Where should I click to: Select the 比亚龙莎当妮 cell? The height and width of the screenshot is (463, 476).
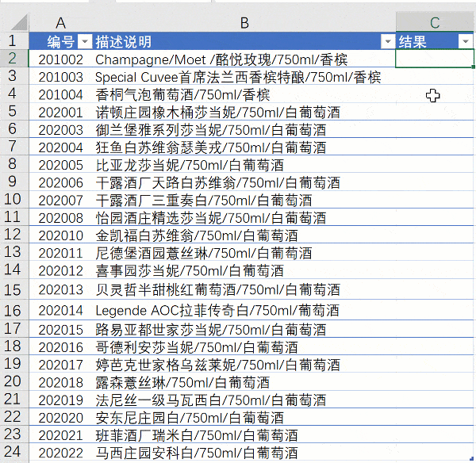(x=244, y=164)
